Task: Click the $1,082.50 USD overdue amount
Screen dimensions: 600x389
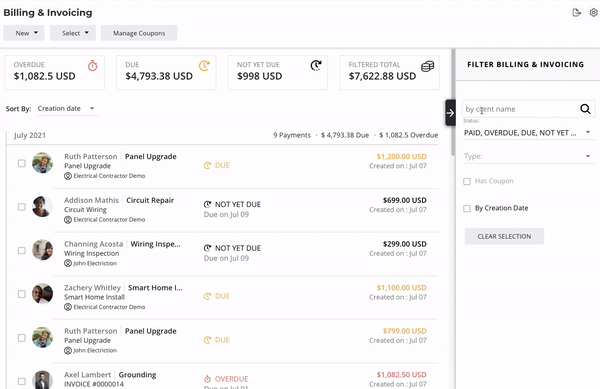Action: tap(401, 374)
